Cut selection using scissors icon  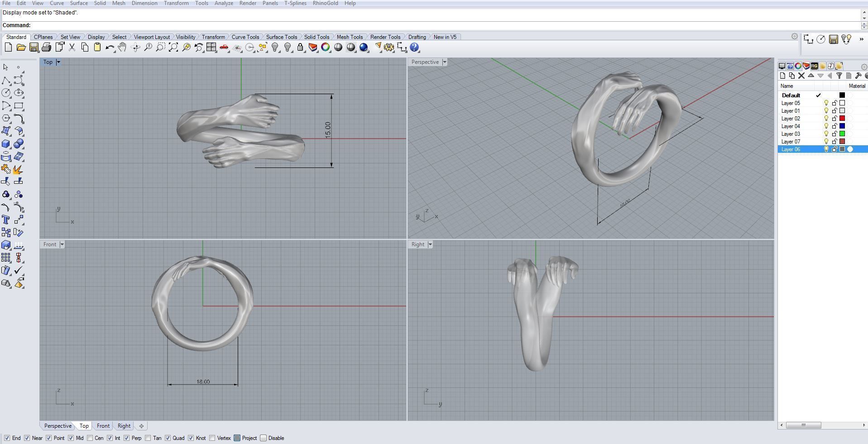point(72,48)
